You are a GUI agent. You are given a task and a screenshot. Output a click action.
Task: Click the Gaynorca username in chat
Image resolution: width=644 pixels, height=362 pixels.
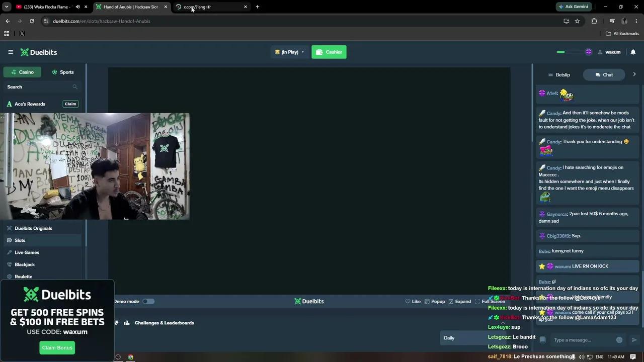pyautogui.click(x=557, y=214)
